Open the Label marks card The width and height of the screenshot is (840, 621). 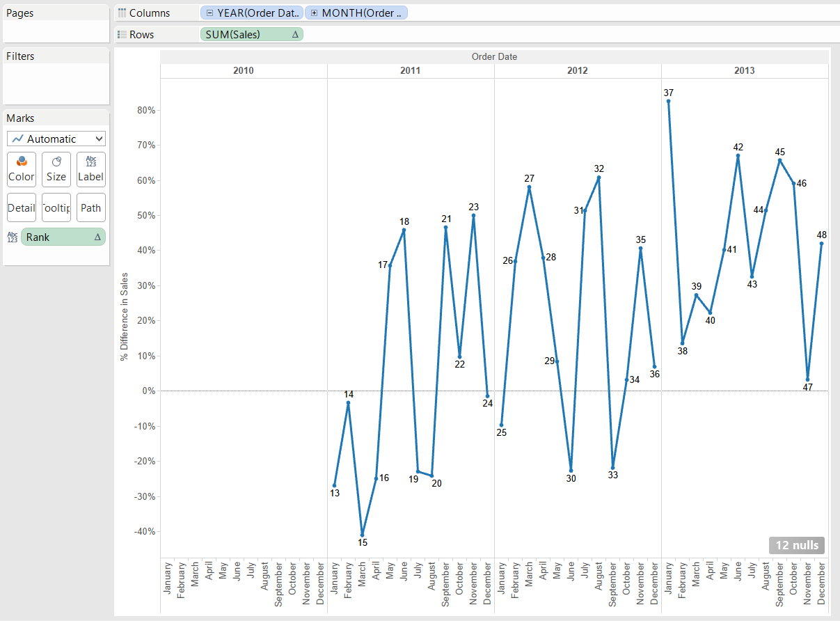91,169
